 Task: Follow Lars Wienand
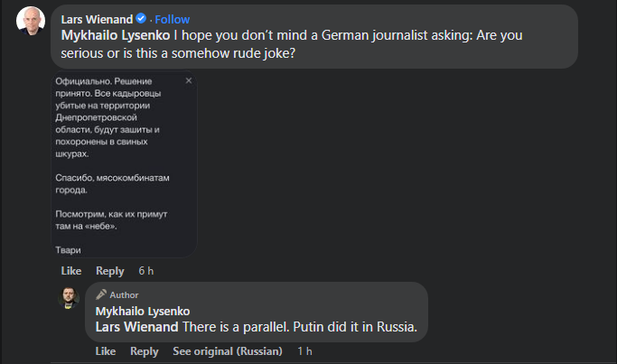172,19
